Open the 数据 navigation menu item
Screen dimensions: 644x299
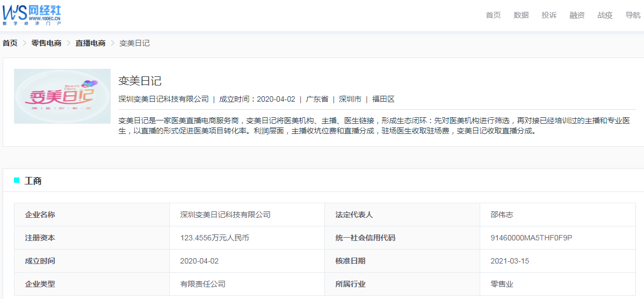tap(521, 15)
